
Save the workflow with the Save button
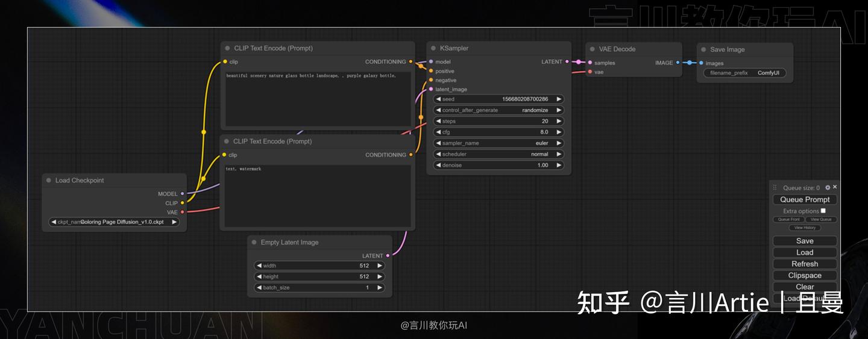click(x=805, y=241)
